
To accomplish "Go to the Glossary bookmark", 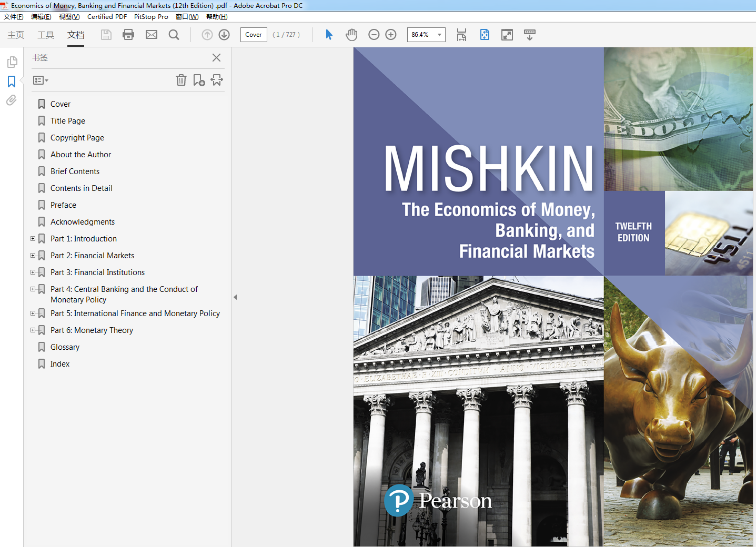I will pyautogui.click(x=65, y=347).
